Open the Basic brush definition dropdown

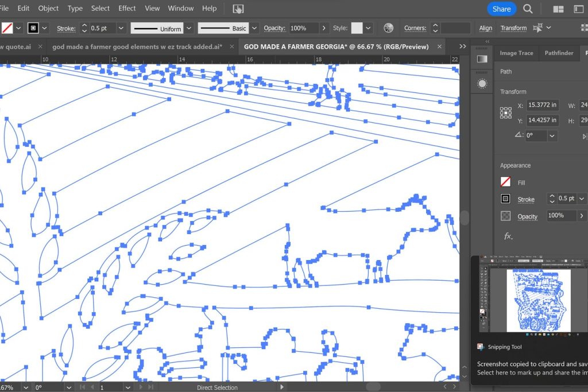pyautogui.click(x=254, y=28)
